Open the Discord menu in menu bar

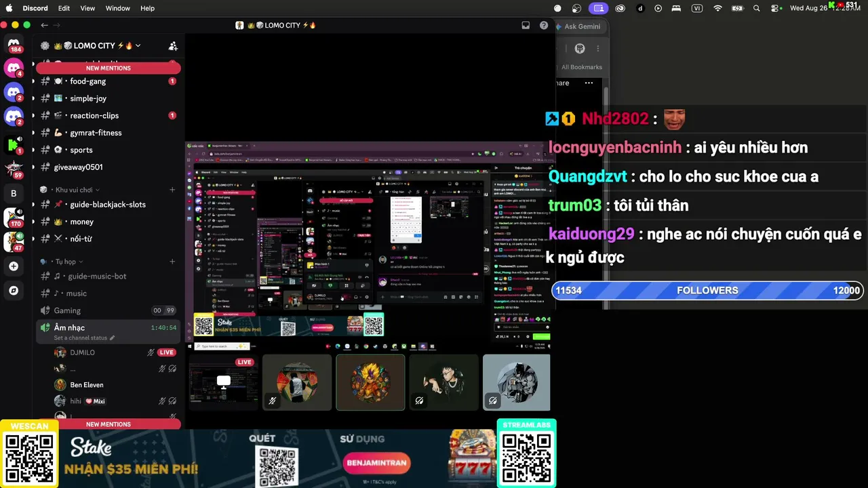click(35, 8)
